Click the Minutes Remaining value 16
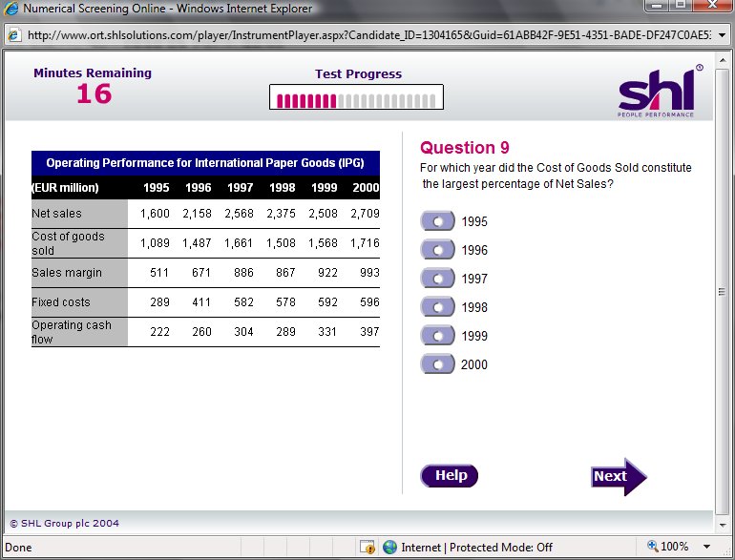The height and width of the screenshot is (560, 735). pyautogui.click(x=94, y=93)
